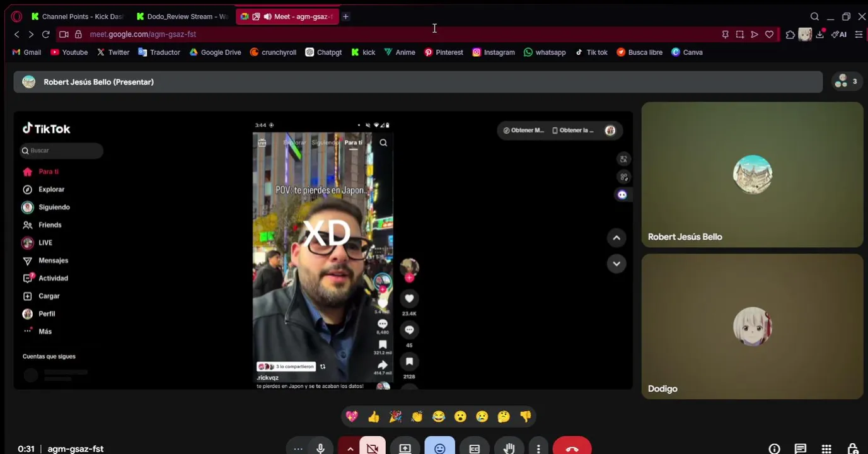Select Robert Jesús Bello participant tile
868x454 pixels.
[x=752, y=175]
